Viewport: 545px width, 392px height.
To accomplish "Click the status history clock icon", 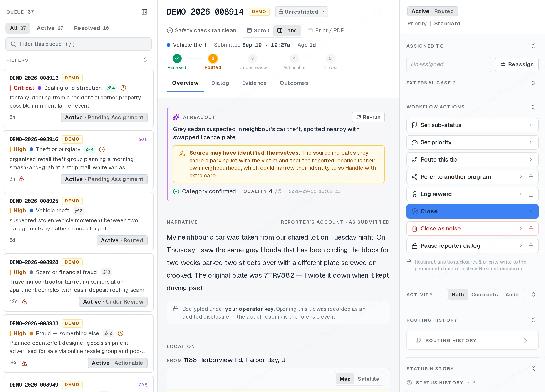I will coord(409,383).
